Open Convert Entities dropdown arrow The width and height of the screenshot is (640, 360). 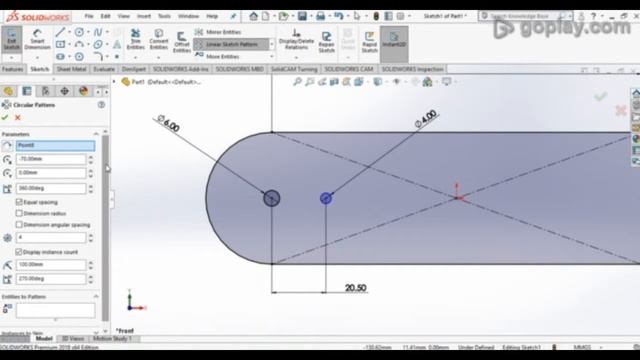tap(159, 57)
